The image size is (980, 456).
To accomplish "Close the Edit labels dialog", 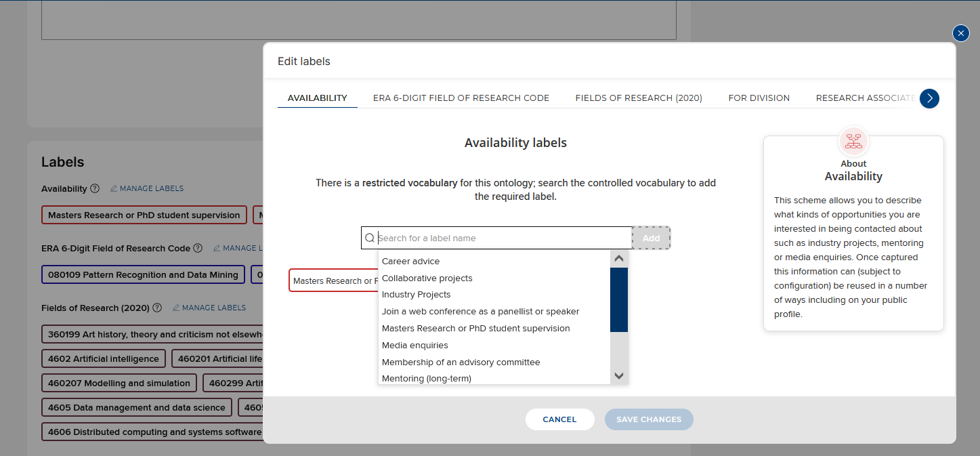I will [x=960, y=33].
